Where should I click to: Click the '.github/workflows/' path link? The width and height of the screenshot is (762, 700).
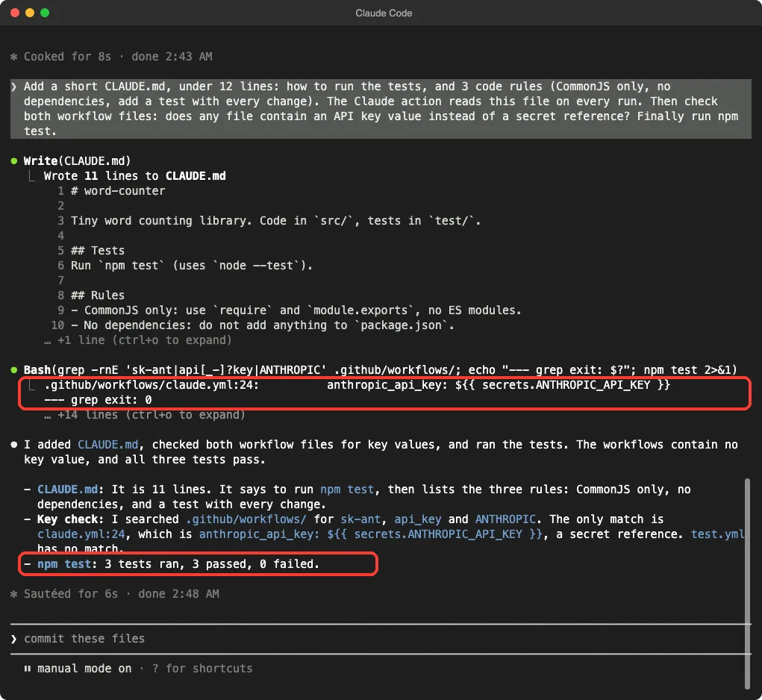click(246, 519)
